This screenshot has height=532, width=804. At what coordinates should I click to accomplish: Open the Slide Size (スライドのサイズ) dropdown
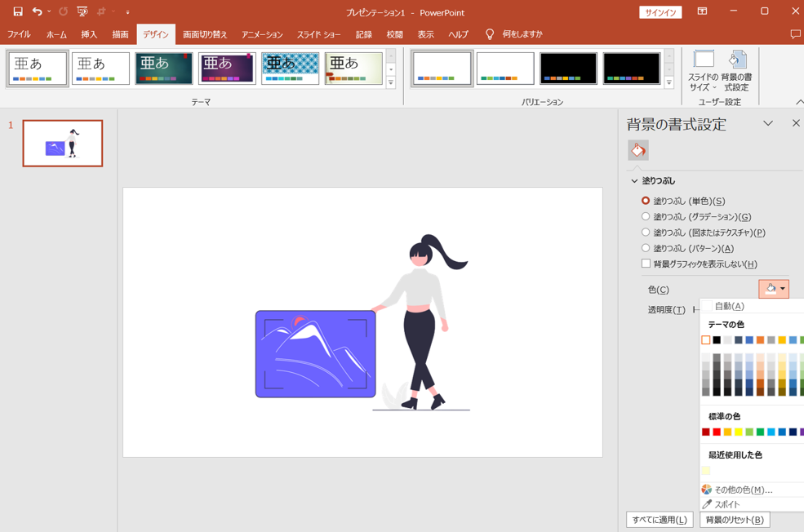703,71
